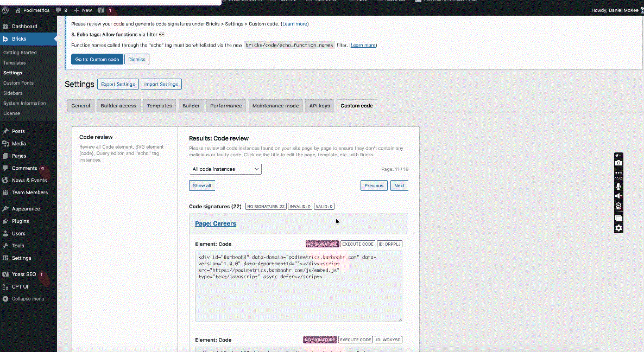Open Getting Started in the Bricks submenu

[20, 53]
